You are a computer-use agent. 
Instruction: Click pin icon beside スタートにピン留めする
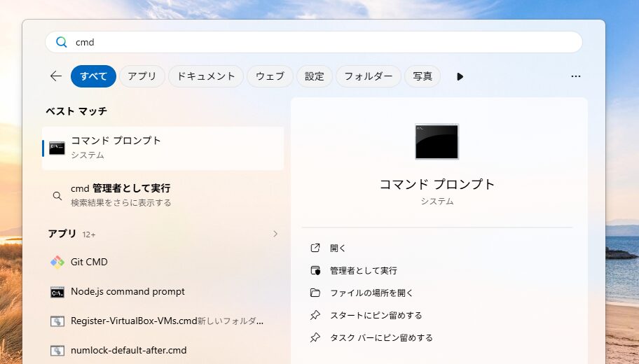pos(315,315)
